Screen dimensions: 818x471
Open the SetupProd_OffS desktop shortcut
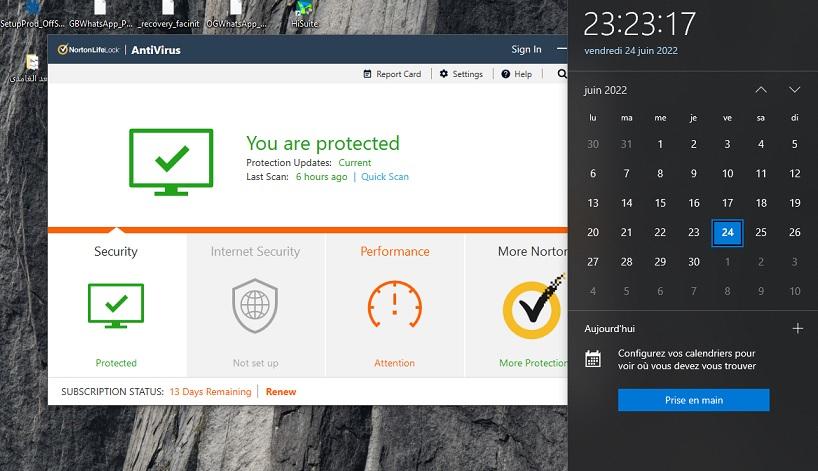[32, 14]
